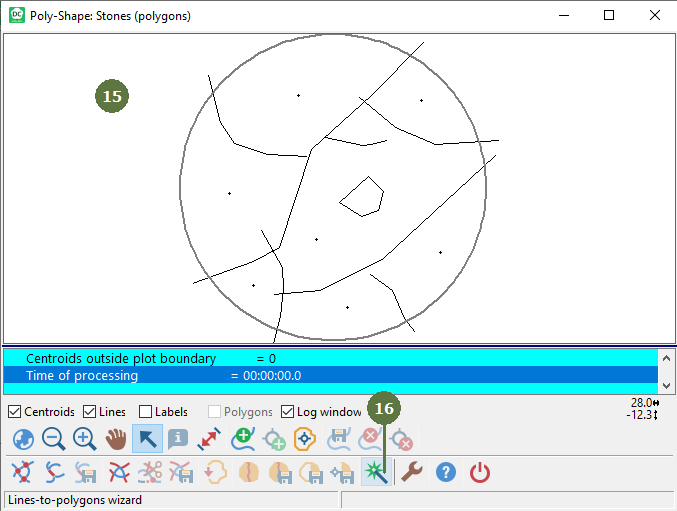The height and width of the screenshot is (511, 677).
Task: Click the log window scroll down arrow
Action: point(666,385)
